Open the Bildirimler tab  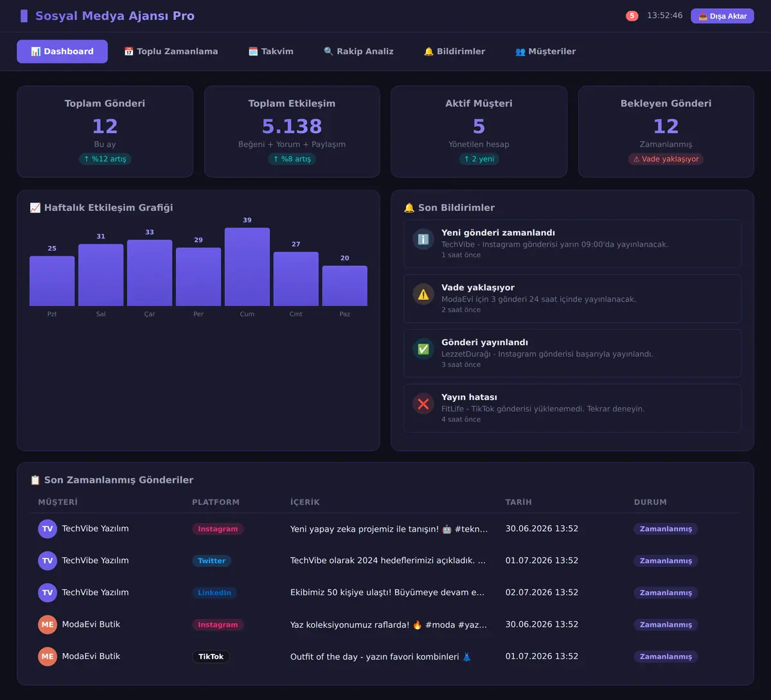[454, 51]
